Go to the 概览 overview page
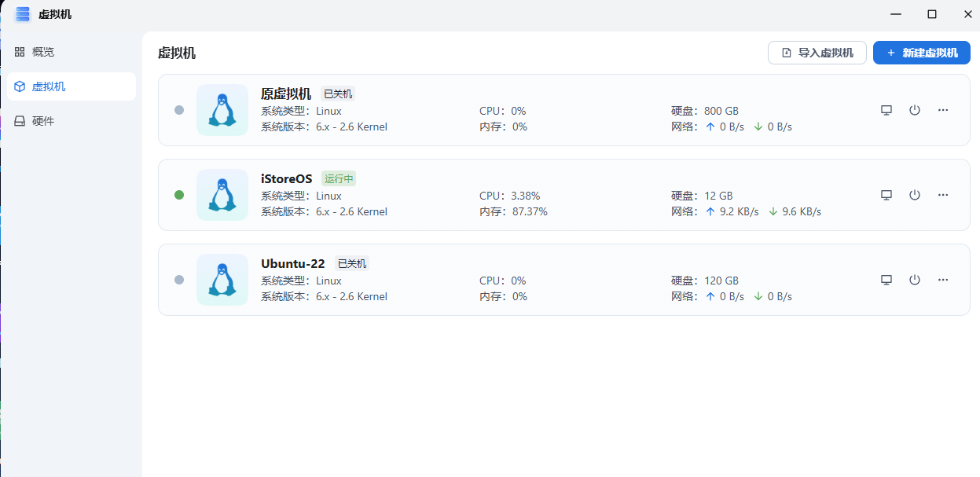 point(43,52)
